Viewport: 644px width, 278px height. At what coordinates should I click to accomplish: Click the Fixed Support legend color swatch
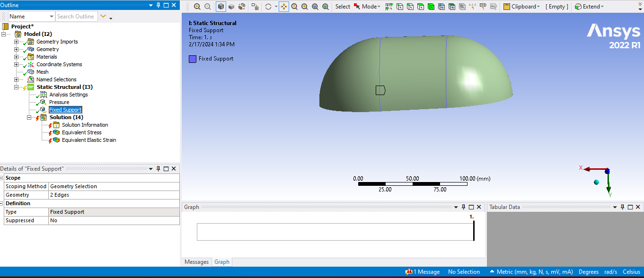tap(192, 59)
